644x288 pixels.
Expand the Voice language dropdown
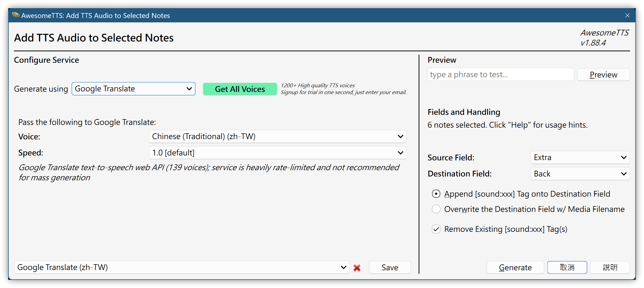[277, 136]
